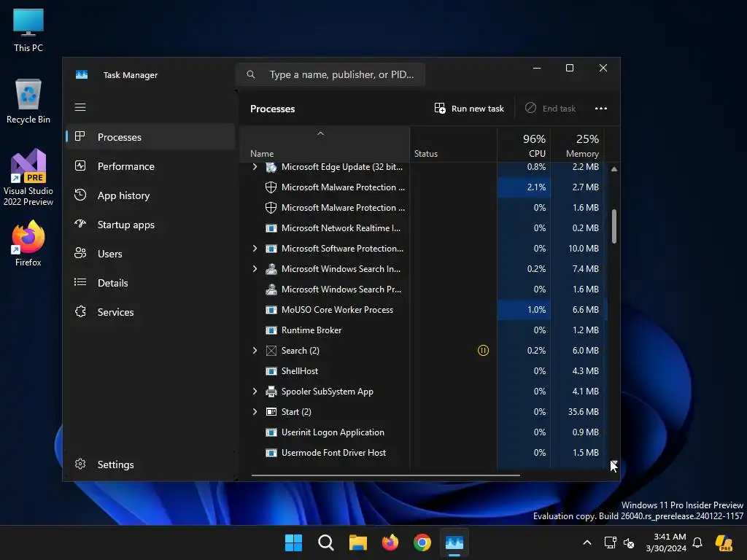Click the End task button
The height and width of the screenshot is (560, 747).
click(x=550, y=109)
